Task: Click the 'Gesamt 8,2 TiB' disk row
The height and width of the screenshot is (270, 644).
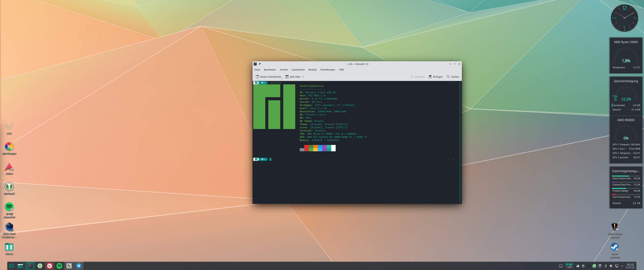Action: click(x=626, y=203)
